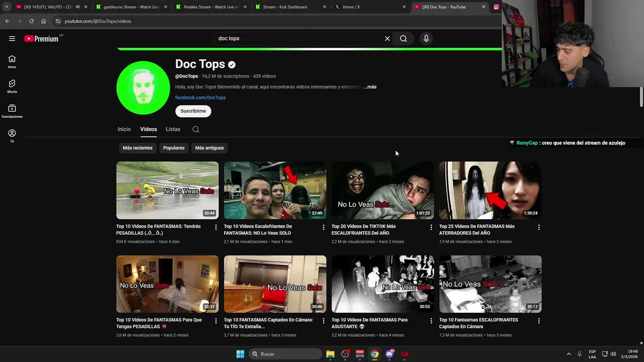Switch to Stream - Kick Dashboard tab
The width and height of the screenshot is (644, 362).
coord(291,7)
